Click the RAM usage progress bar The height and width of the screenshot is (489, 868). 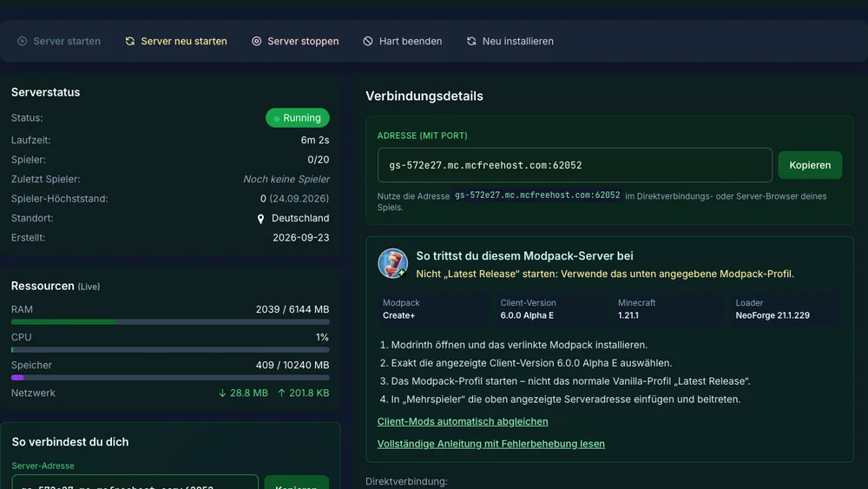tap(170, 321)
